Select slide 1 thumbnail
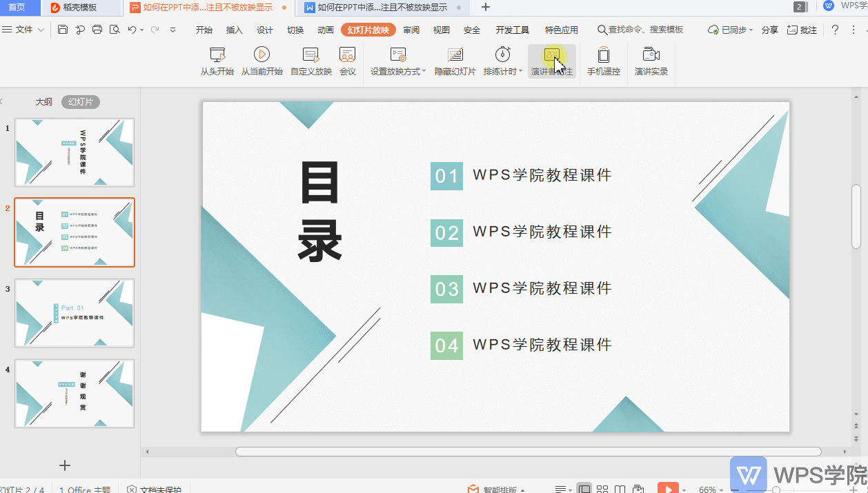868x493 pixels. point(75,152)
